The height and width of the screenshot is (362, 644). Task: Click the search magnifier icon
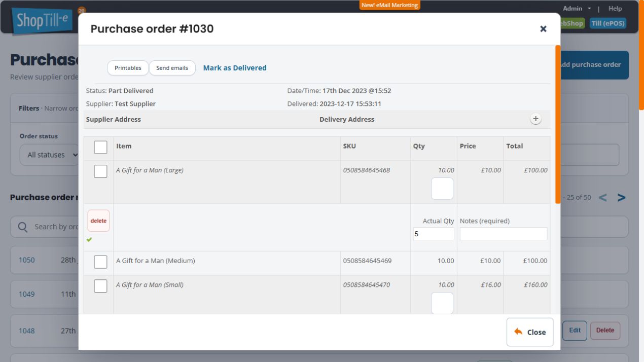[23, 227]
